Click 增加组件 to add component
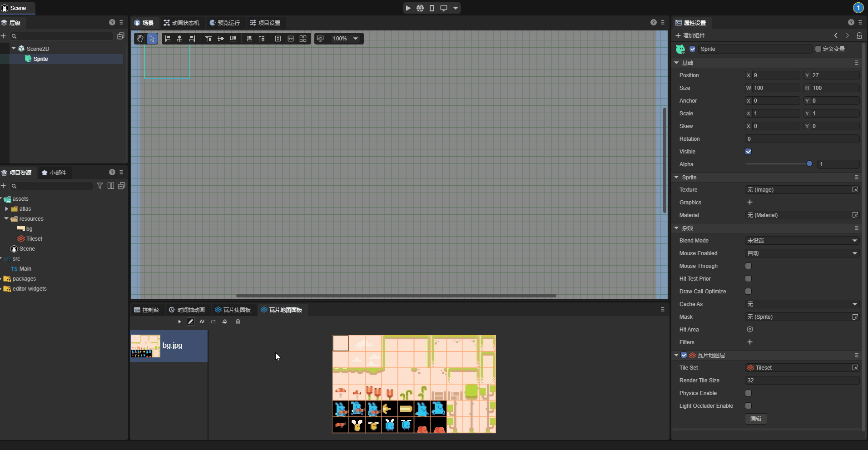Screen dimensions: 868x450 (690, 35)
